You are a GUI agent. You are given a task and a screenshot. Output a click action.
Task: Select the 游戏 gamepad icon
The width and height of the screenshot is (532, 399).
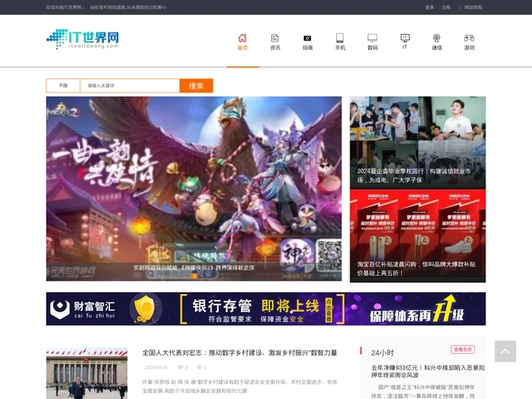[469, 38]
